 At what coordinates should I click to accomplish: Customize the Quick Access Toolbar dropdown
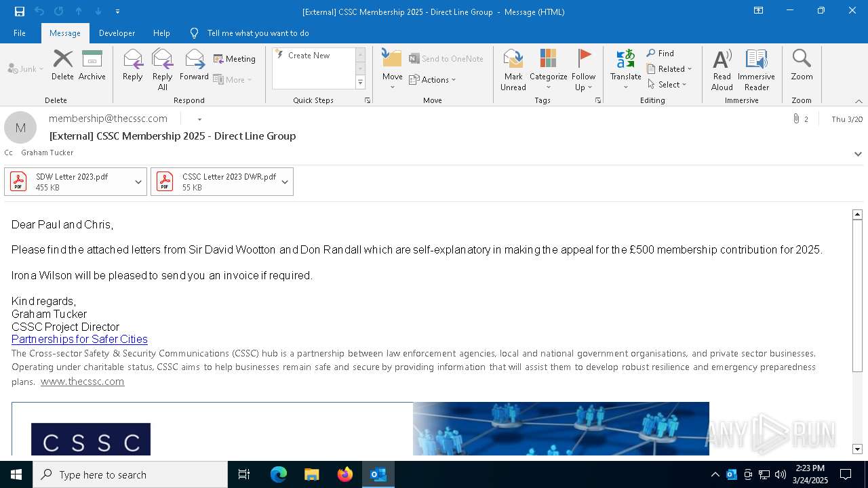coord(118,11)
